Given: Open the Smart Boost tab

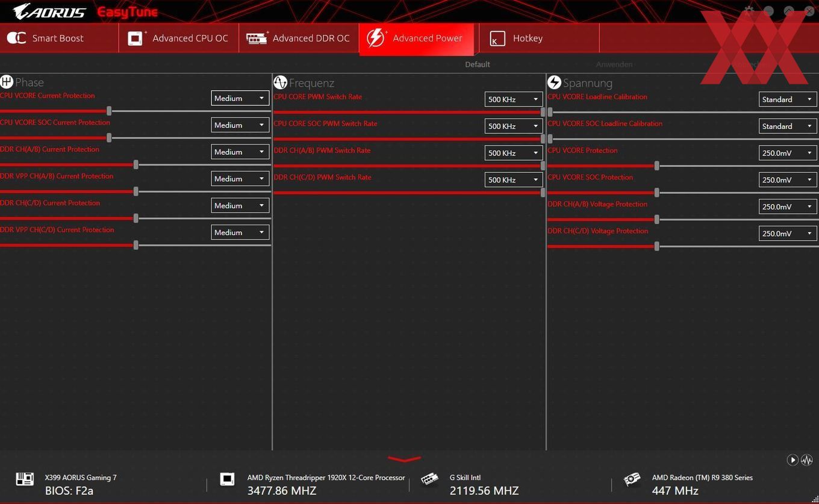Looking at the screenshot, I should (59, 39).
